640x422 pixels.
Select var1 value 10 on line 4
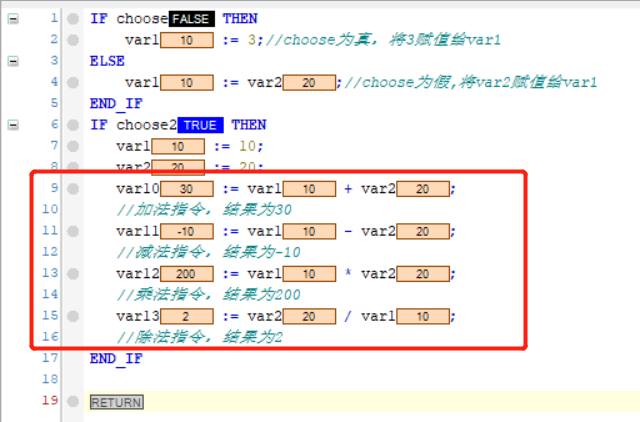(187, 83)
